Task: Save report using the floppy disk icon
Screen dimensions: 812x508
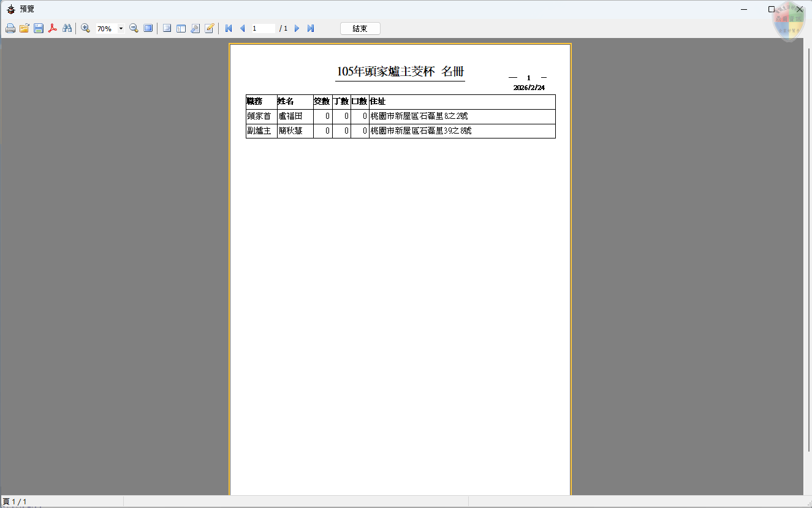Action: coord(39,28)
